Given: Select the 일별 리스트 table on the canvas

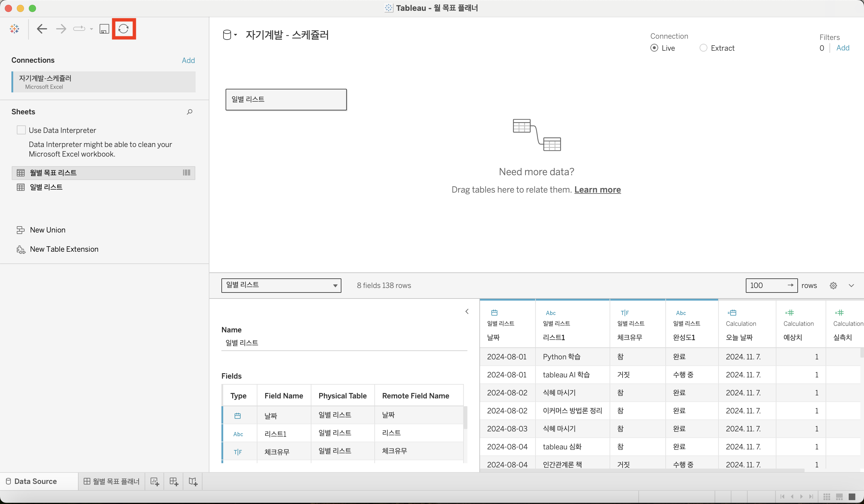Looking at the screenshot, I should click(286, 100).
